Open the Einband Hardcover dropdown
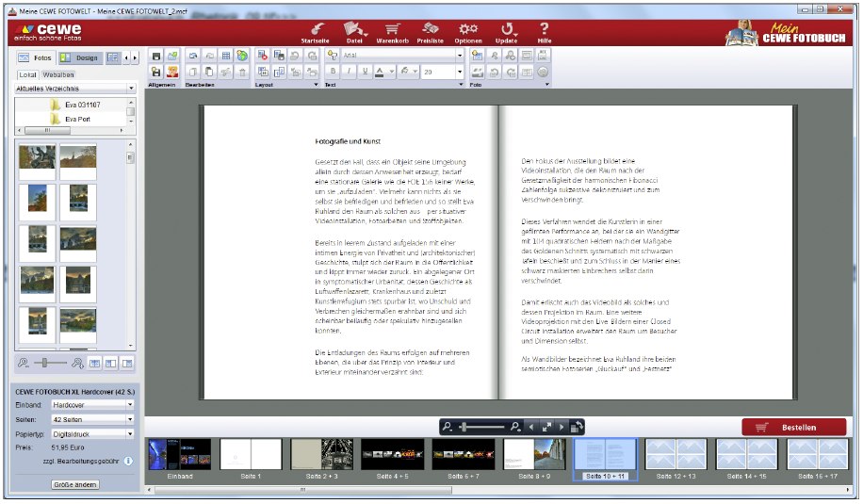The height and width of the screenshot is (504, 863). click(93, 404)
